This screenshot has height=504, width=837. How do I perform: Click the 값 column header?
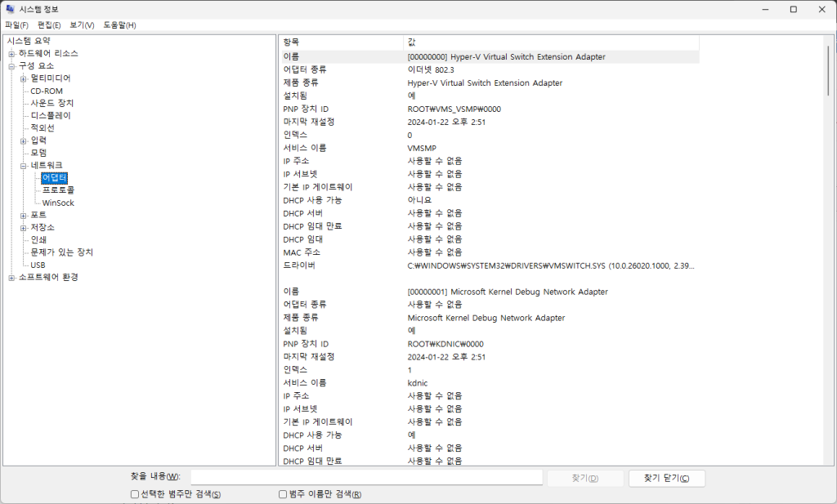[552, 42]
